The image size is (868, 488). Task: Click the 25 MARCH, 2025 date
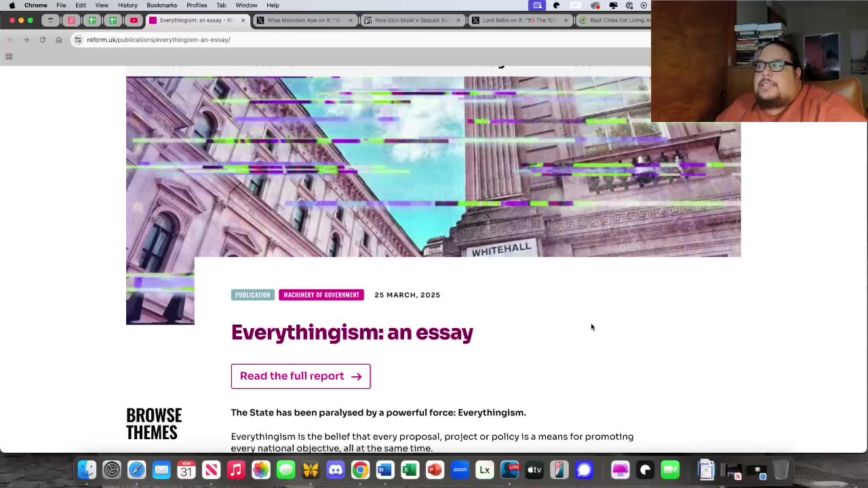coord(408,295)
